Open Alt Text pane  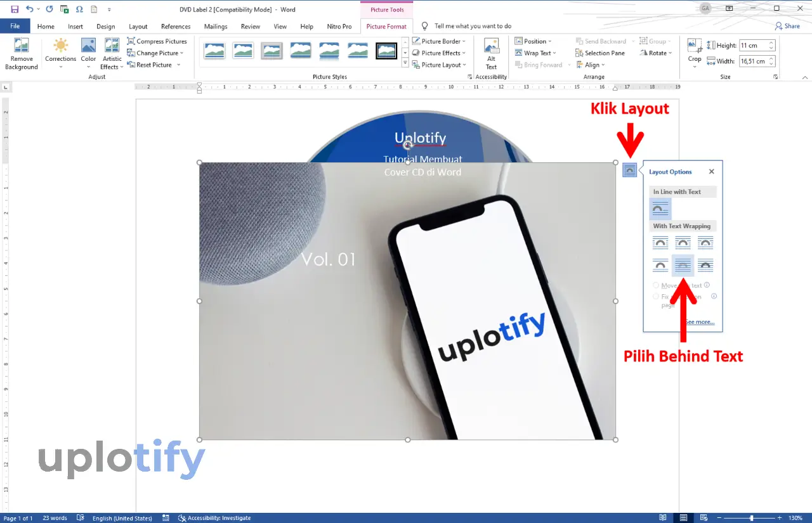[491, 54]
